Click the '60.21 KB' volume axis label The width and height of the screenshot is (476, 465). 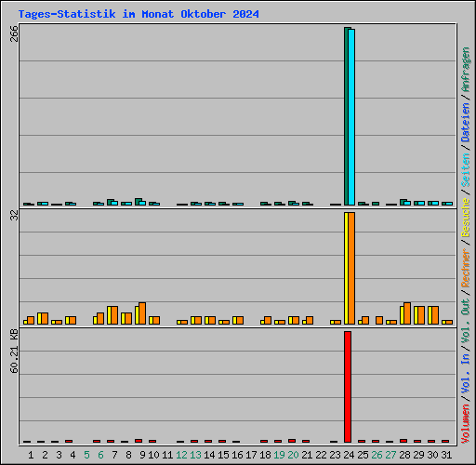(x=14, y=352)
